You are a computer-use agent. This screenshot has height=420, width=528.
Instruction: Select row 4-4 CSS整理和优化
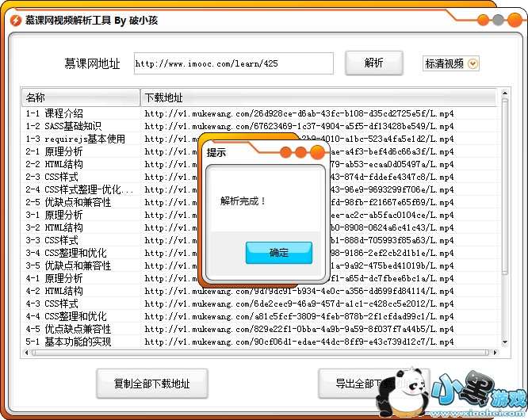pyautogui.click(x=259, y=316)
